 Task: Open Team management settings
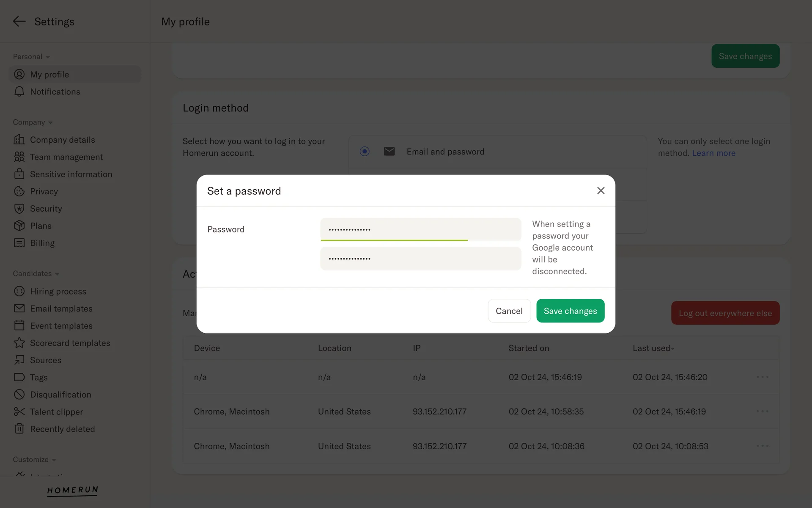[x=66, y=157]
